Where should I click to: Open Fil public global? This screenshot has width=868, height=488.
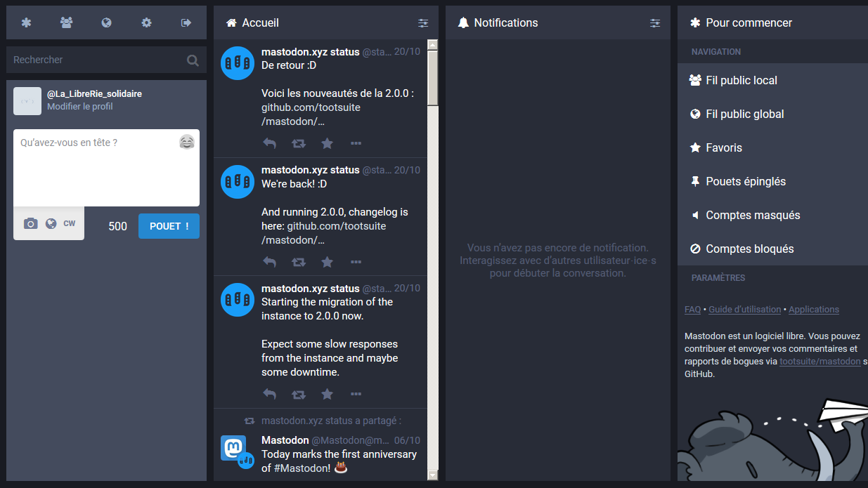coord(772,114)
